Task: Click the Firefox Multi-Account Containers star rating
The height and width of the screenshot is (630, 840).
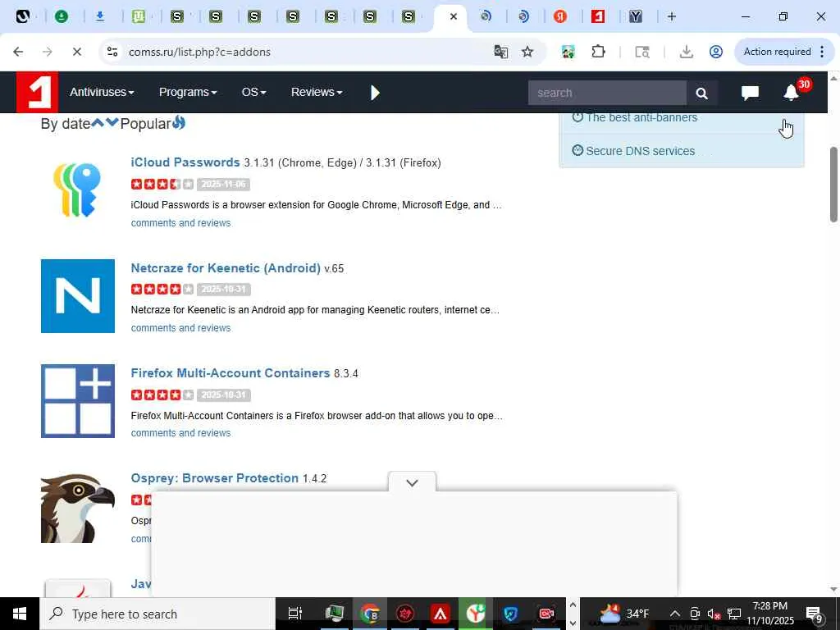Action: point(162,395)
